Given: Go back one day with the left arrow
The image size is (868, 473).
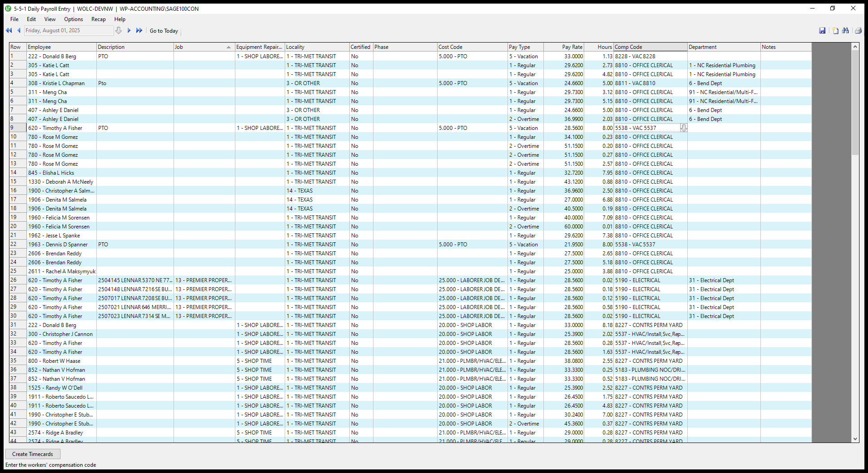Looking at the screenshot, I should [x=19, y=30].
